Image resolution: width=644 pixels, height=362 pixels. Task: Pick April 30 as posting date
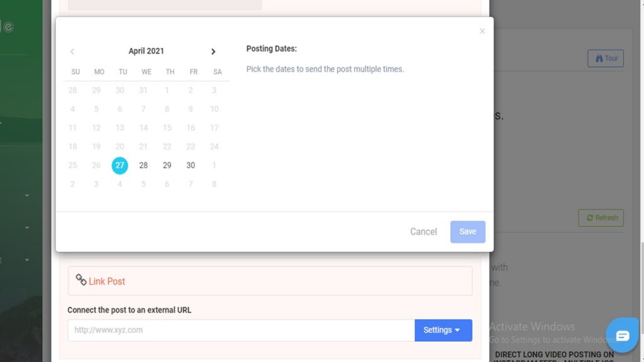click(191, 165)
